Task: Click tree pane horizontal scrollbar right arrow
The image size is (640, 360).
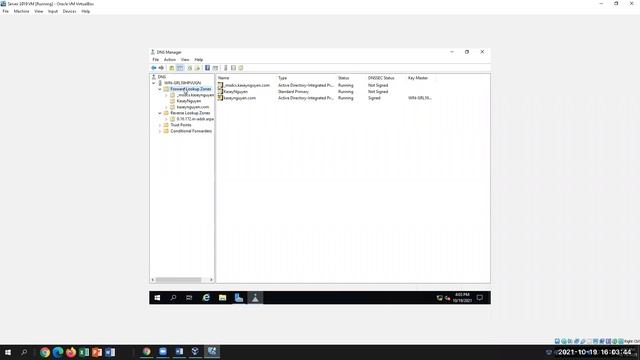Action: pyautogui.click(x=211, y=280)
